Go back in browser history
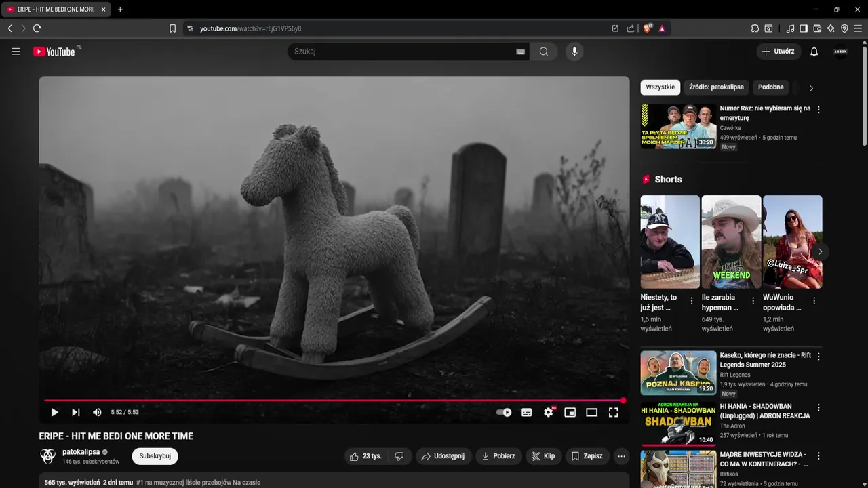868x488 pixels. 10,28
